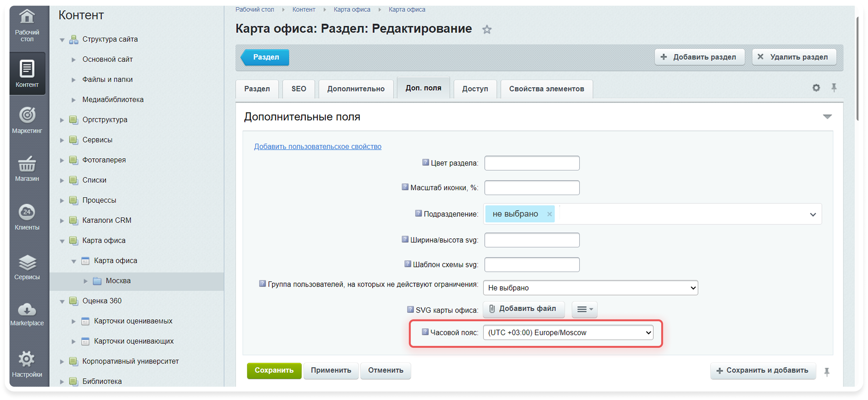Open Настройки gear in sidebar
This screenshot has width=868, height=400.
click(x=27, y=358)
